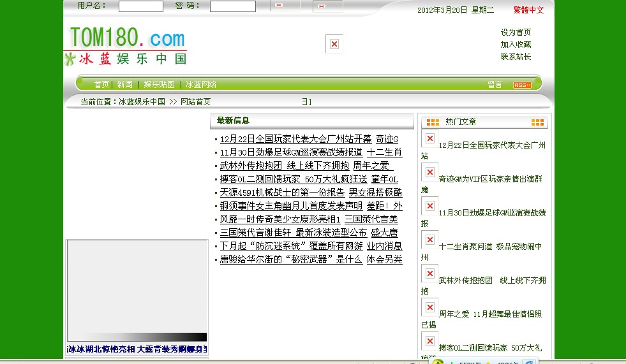Open news link 铜须事件女主角幽月儿首度发表声明
The image size is (626, 364).
(291, 206)
